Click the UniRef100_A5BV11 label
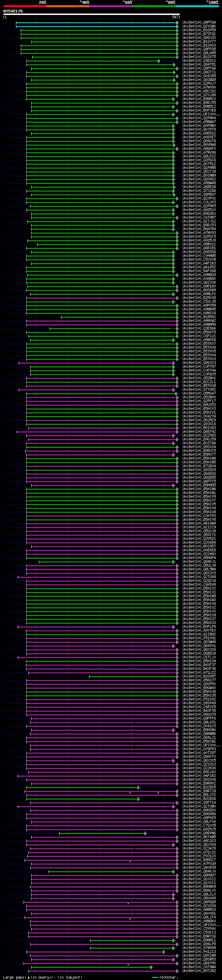Screen dimensions: 222x980 199,244
